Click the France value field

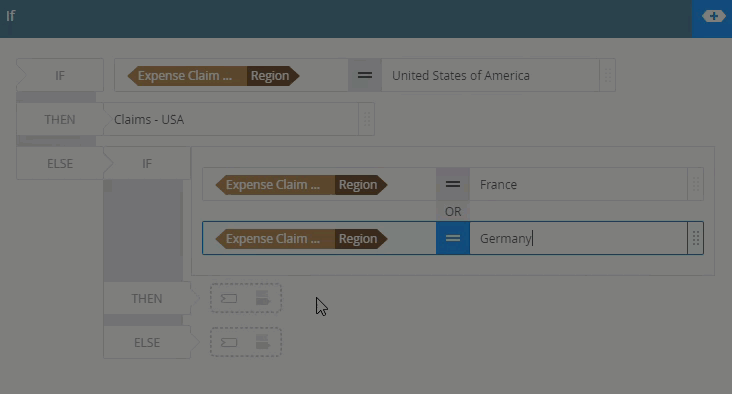[x=578, y=184]
